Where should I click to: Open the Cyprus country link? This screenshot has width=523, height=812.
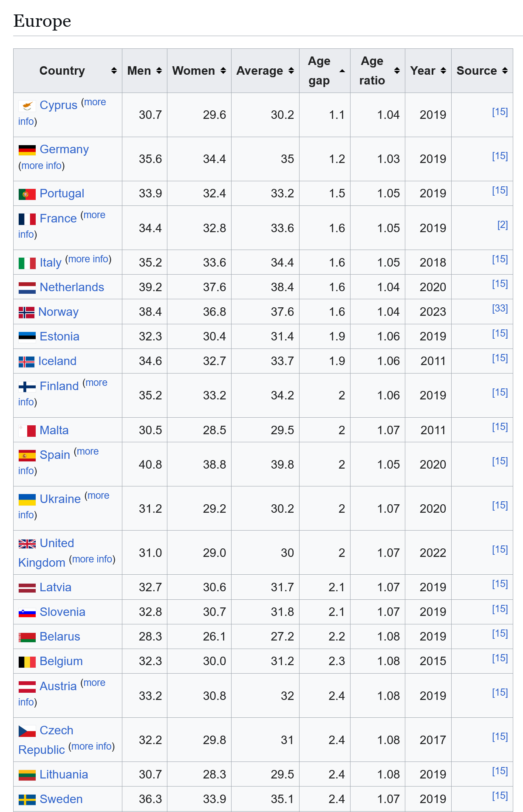pos(59,105)
